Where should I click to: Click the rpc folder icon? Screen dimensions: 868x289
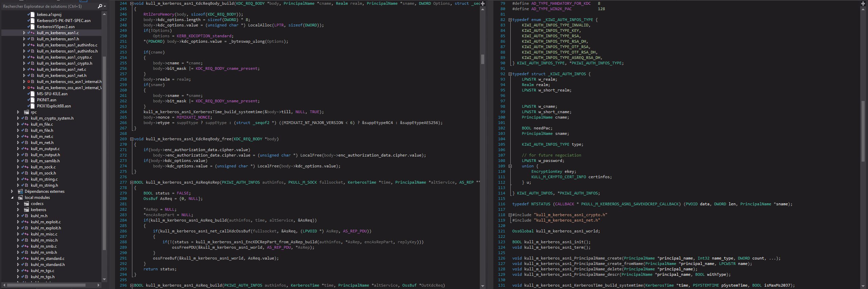point(26,112)
